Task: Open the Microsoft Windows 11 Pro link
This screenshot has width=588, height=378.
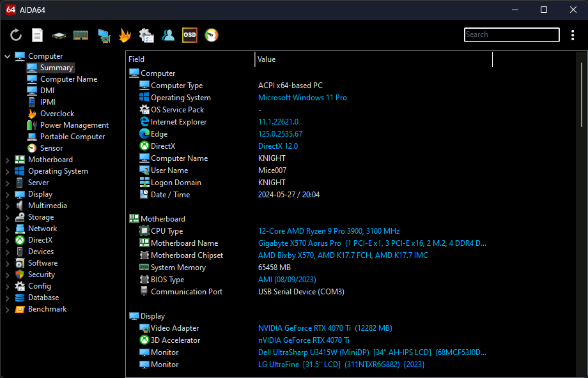Action: tap(302, 98)
